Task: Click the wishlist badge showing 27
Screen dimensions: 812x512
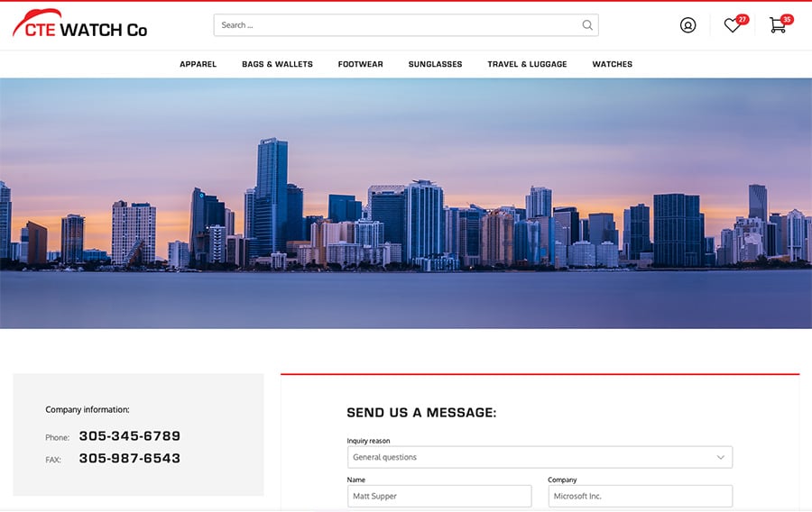Action: (743, 19)
